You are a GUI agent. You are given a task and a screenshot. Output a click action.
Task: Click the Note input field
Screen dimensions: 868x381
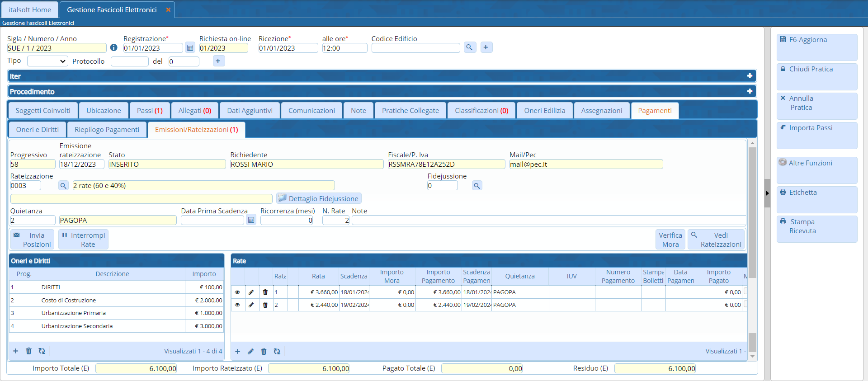point(548,221)
